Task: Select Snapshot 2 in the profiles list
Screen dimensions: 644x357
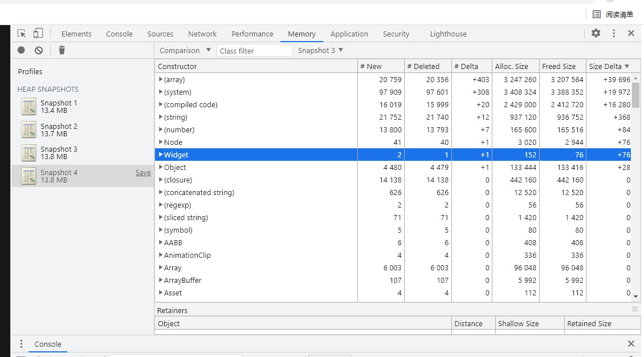Action: (x=59, y=129)
